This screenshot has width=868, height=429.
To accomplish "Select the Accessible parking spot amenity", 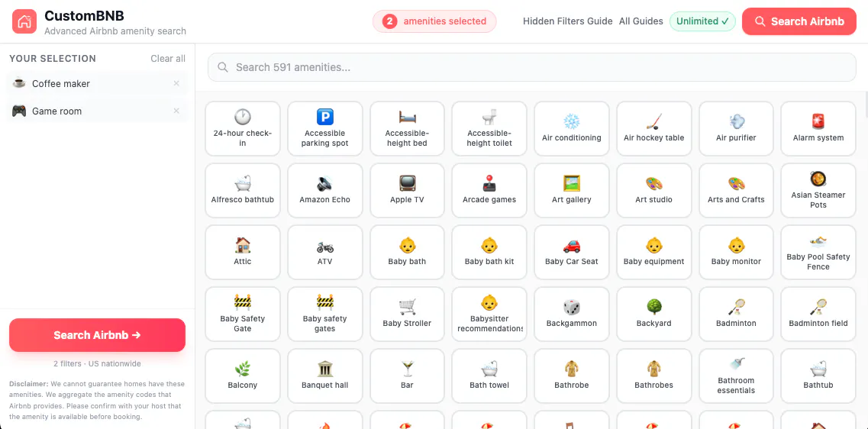I will click(x=325, y=128).
